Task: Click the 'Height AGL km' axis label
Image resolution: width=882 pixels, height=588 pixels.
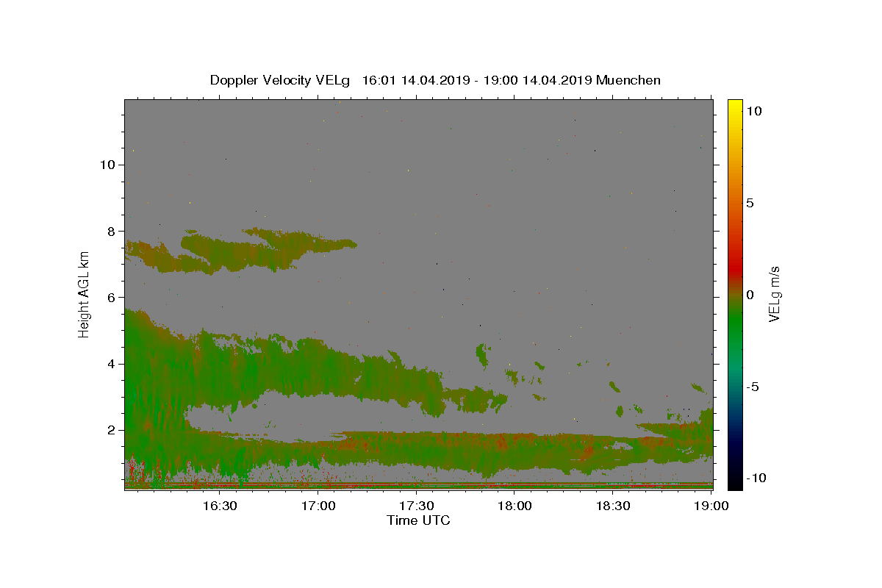Action: pyautogui.click(x=85, y=294)
